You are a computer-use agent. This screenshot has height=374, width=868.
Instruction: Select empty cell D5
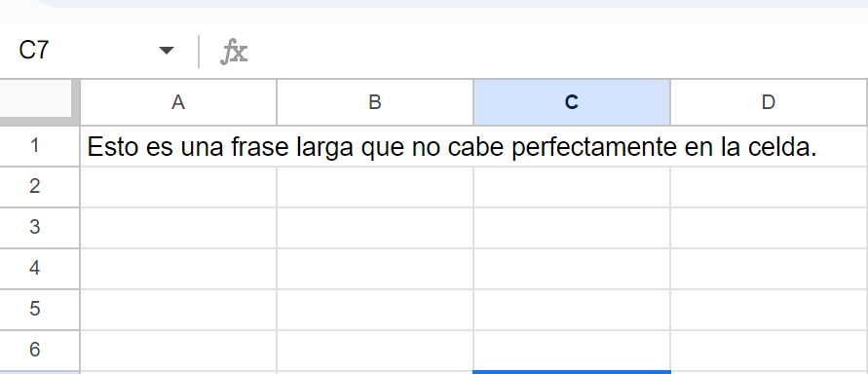pos(769,310)
